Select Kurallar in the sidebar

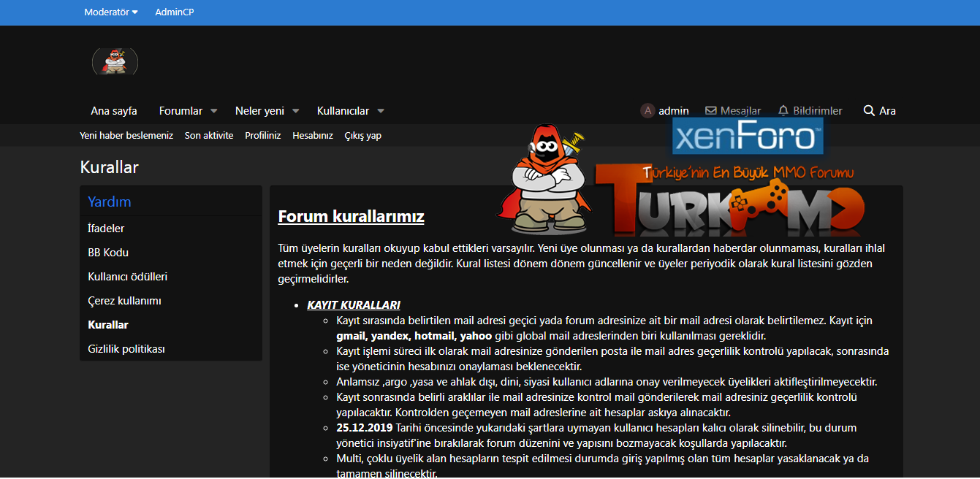[x=108, y=325]
